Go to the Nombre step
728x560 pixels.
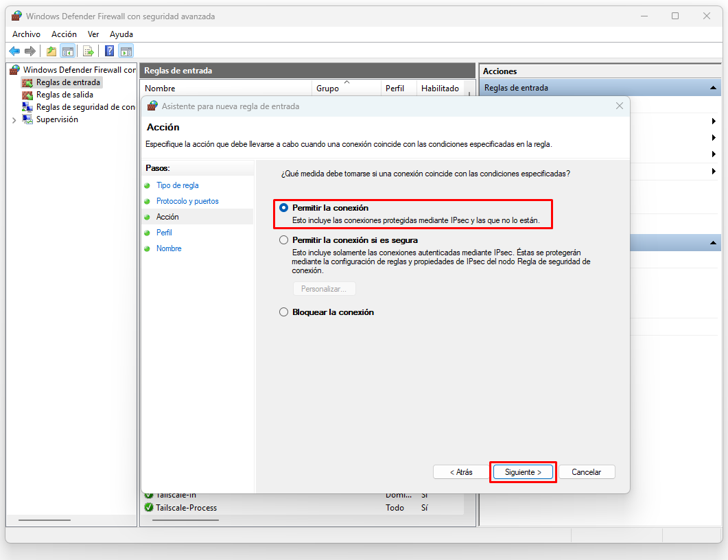[169, 248]
